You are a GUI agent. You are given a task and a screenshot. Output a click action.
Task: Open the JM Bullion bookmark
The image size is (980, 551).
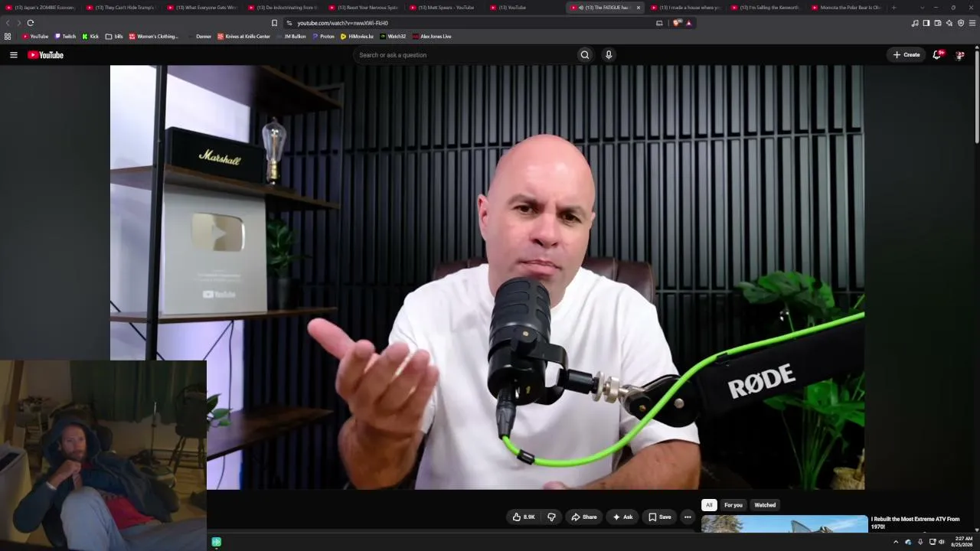[x=290, y=36]
